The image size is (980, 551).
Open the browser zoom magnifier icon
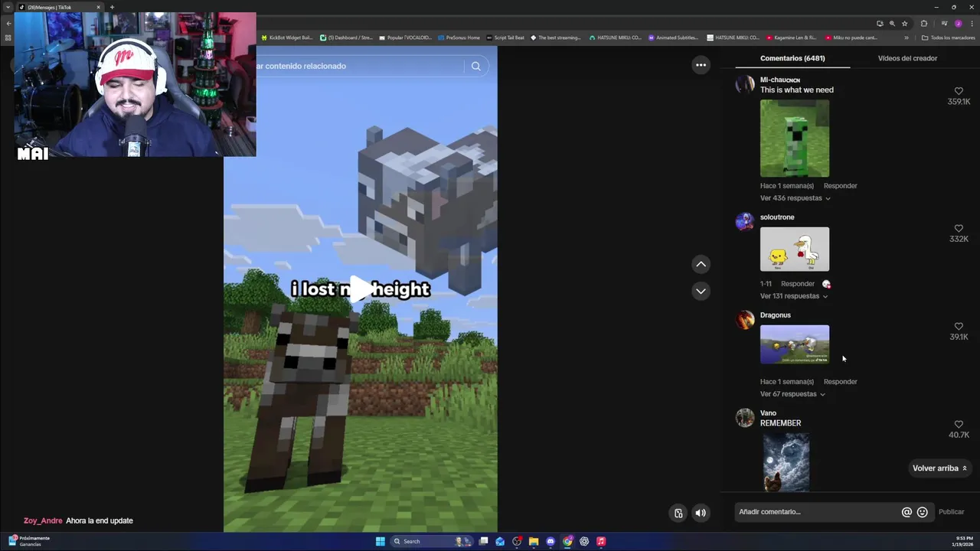pos(892,24)
